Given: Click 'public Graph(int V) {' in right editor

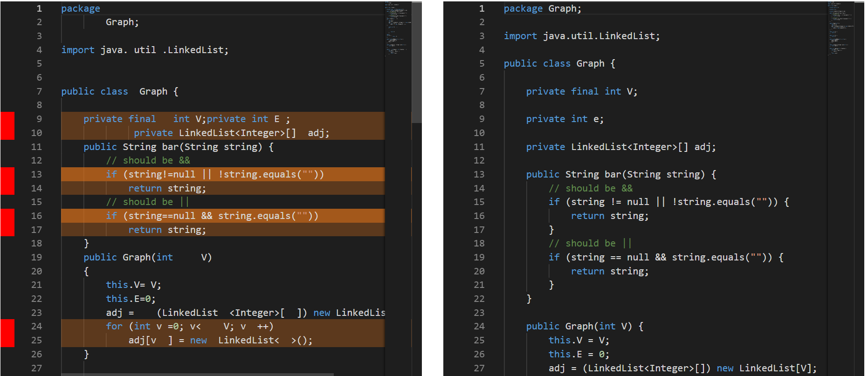Looking at the screenshot, I should coord(585,326).
